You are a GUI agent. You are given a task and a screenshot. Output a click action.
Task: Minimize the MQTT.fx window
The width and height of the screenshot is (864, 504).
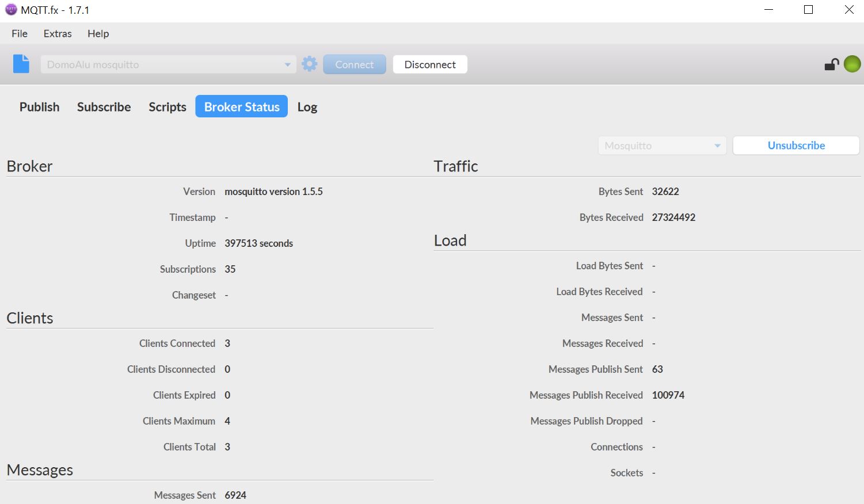(768, 10)
